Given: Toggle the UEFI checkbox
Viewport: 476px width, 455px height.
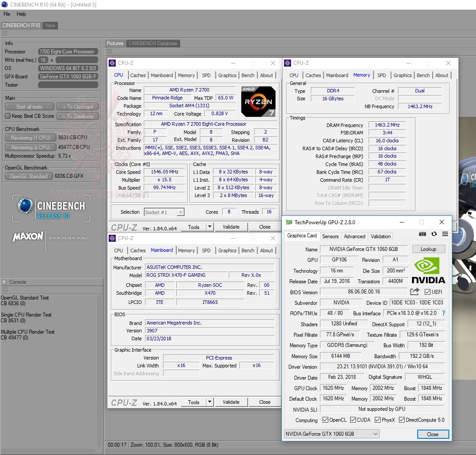Looking at the screenshot, I should [427, 292].
